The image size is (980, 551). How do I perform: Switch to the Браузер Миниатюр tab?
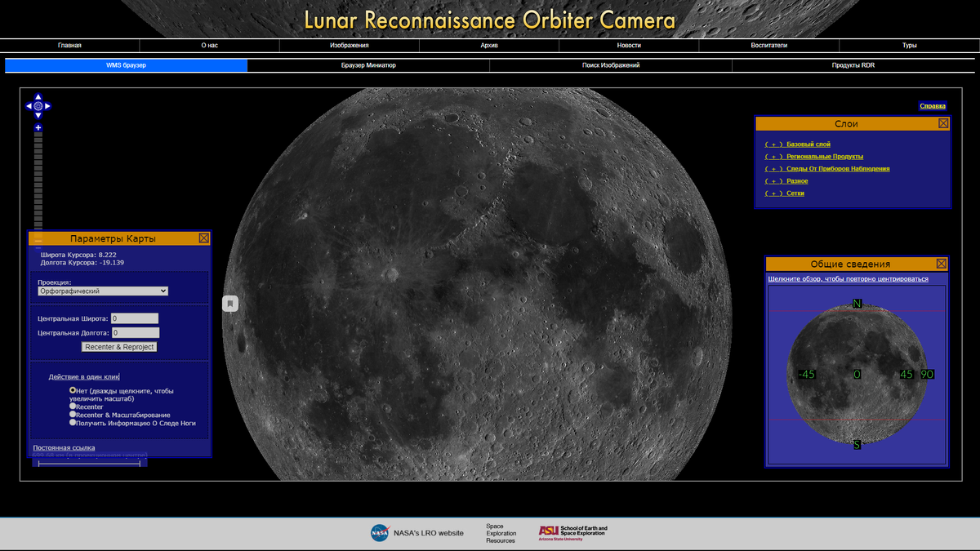pos(368,65)
